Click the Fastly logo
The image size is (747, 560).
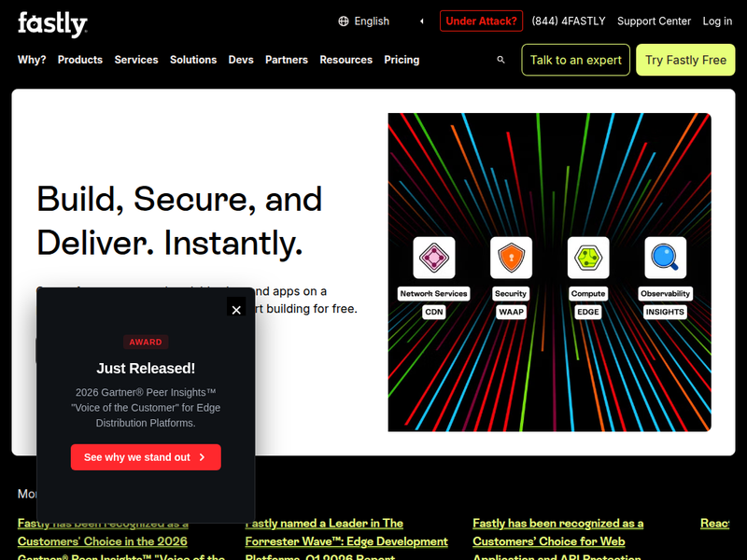52,24
